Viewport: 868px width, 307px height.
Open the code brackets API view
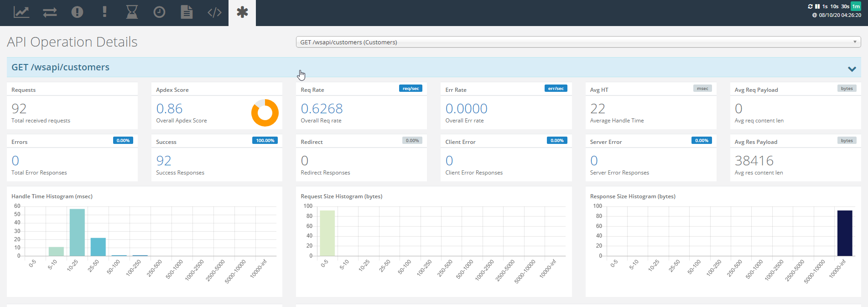pos(214,12)
